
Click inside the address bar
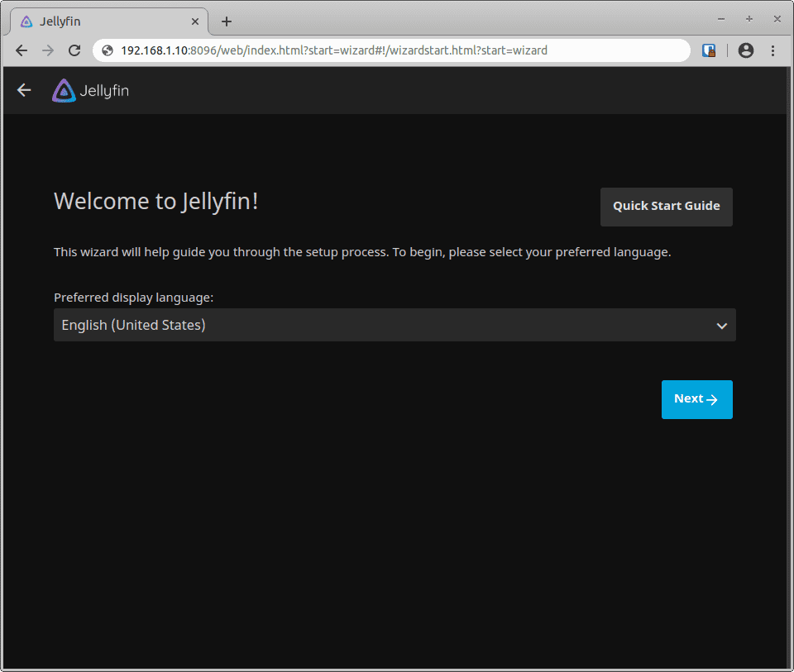(372, 50)
